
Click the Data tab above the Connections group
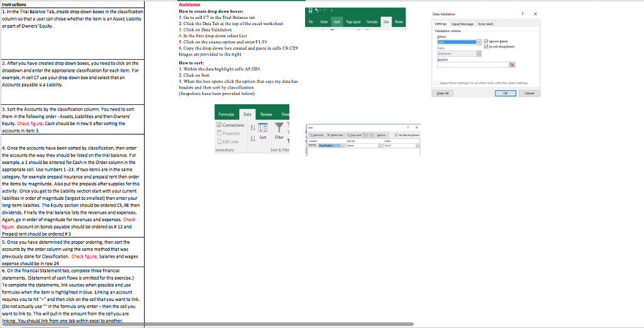click(247, 114)
